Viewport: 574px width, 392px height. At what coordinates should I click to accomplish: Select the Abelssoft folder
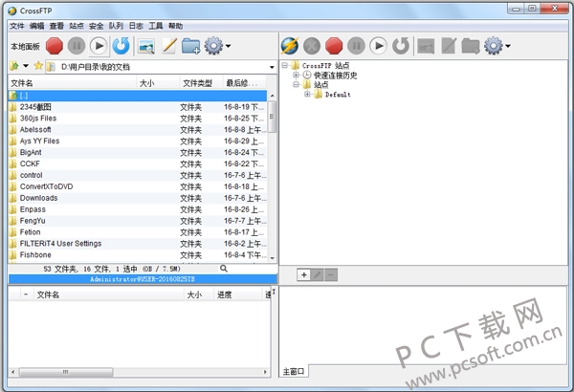(138, 130)
